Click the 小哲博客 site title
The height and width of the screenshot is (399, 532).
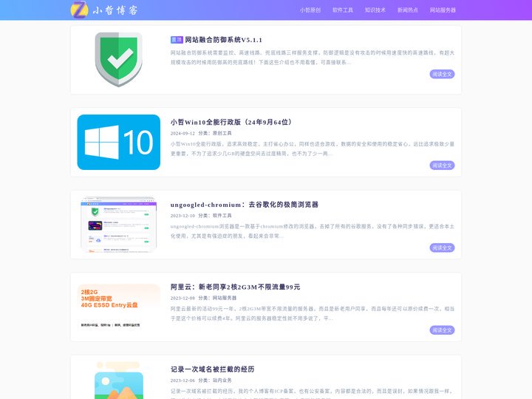coord(115,10)
